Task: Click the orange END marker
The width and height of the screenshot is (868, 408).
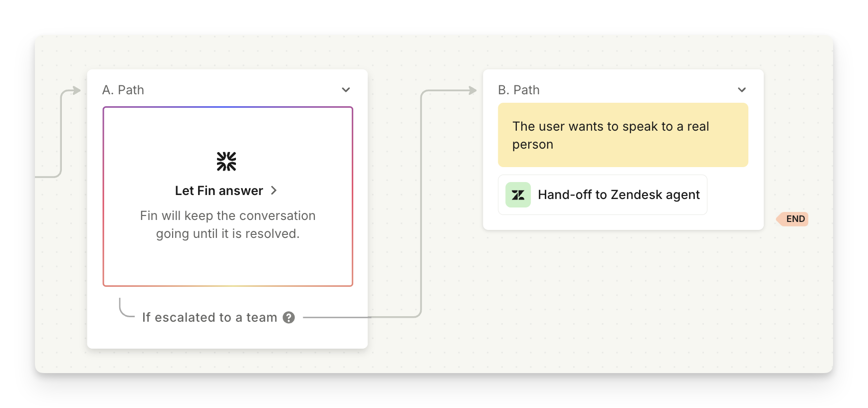Action: pyautogui.click(x=794, y=219)
